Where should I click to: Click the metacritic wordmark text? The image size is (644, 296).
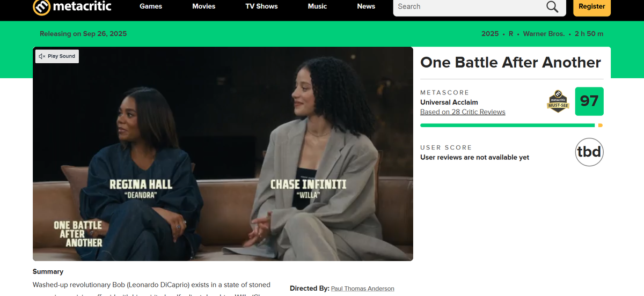click(82, 6)
